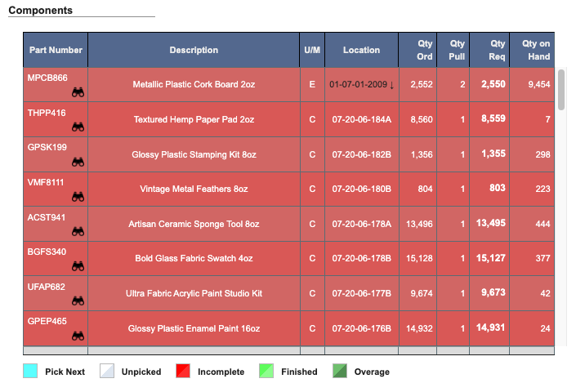Screen dimensions: 576x392
Task: Click location 07-20-06-177B
Action: pos(361,293)
